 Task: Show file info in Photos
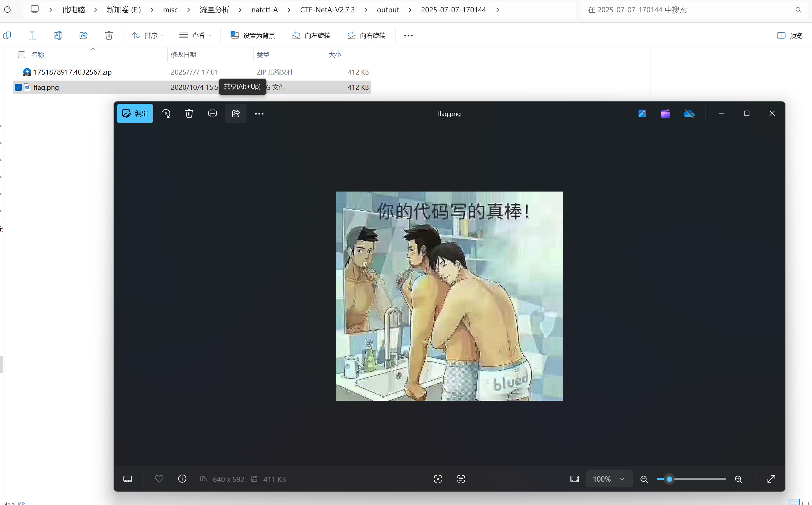[x=182, y=479]
